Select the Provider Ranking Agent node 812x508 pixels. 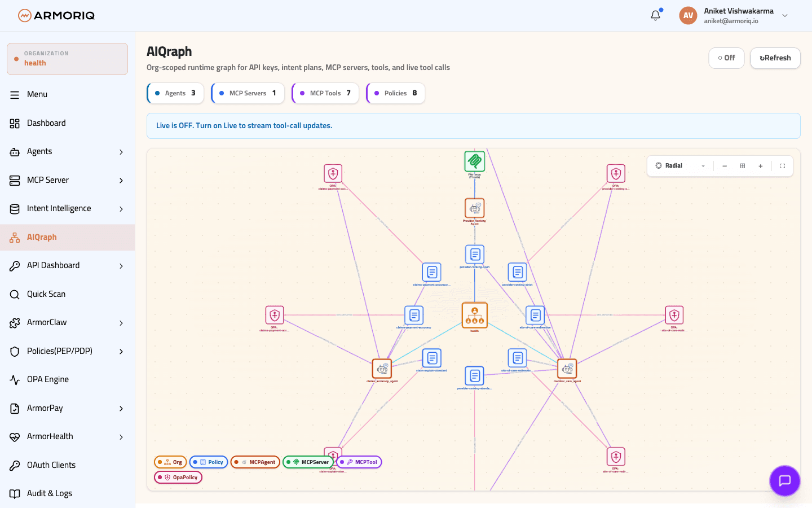coord(475,208)
